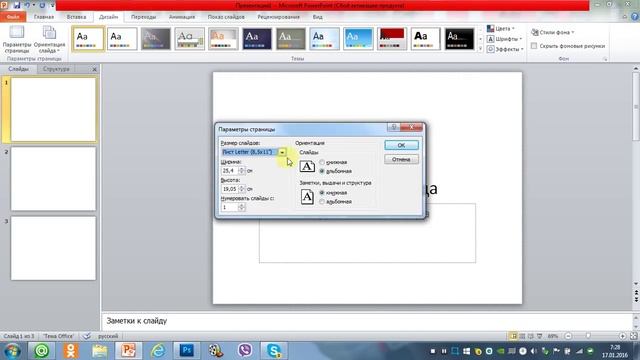Switch to the Вставка ribbon tab
This screenshot has width=640, height=360.
pos(76,17)
